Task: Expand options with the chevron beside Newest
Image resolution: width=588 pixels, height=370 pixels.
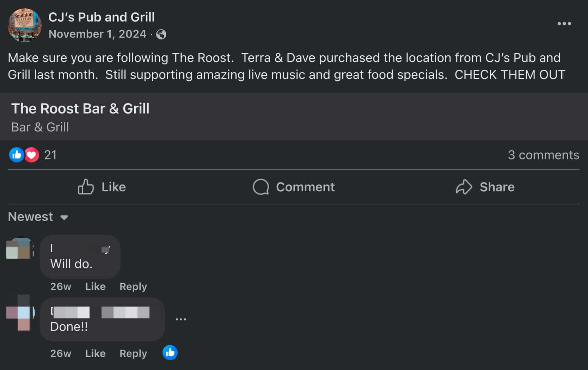Action: point(65,218)
